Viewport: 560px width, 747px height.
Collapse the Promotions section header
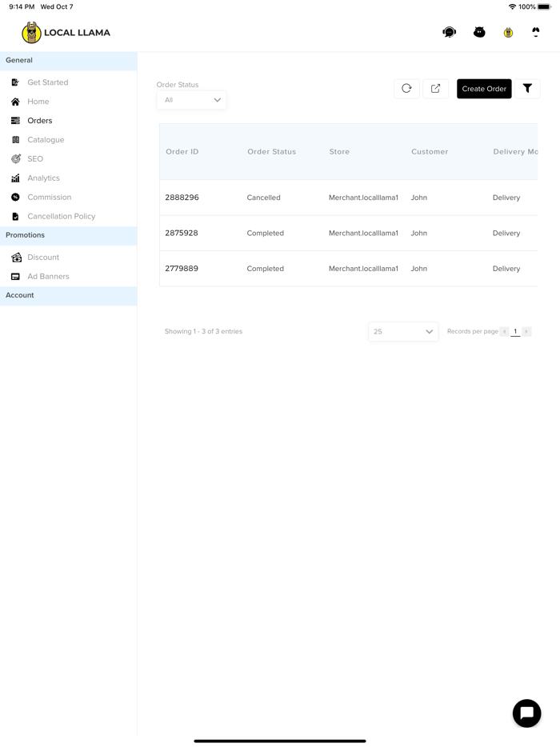point(69,236)
